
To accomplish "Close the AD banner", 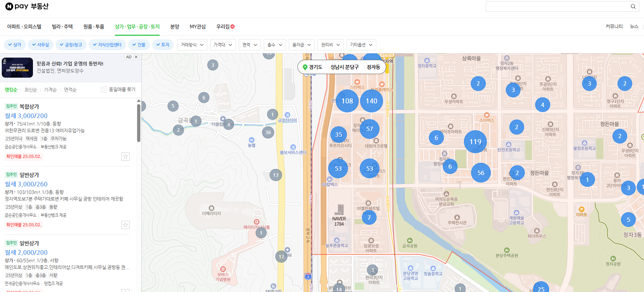I will tap(136, 57).
